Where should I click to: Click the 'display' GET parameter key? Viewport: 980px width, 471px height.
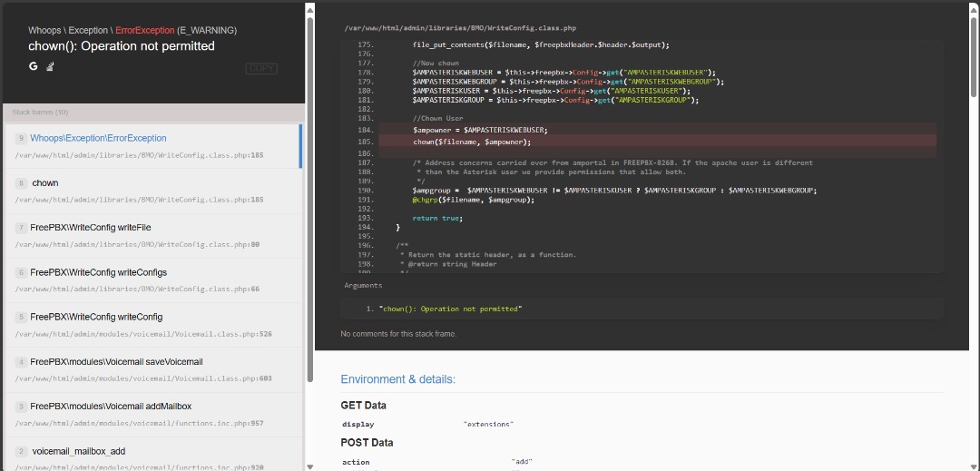pyautogui.click(x=358, y=425)
